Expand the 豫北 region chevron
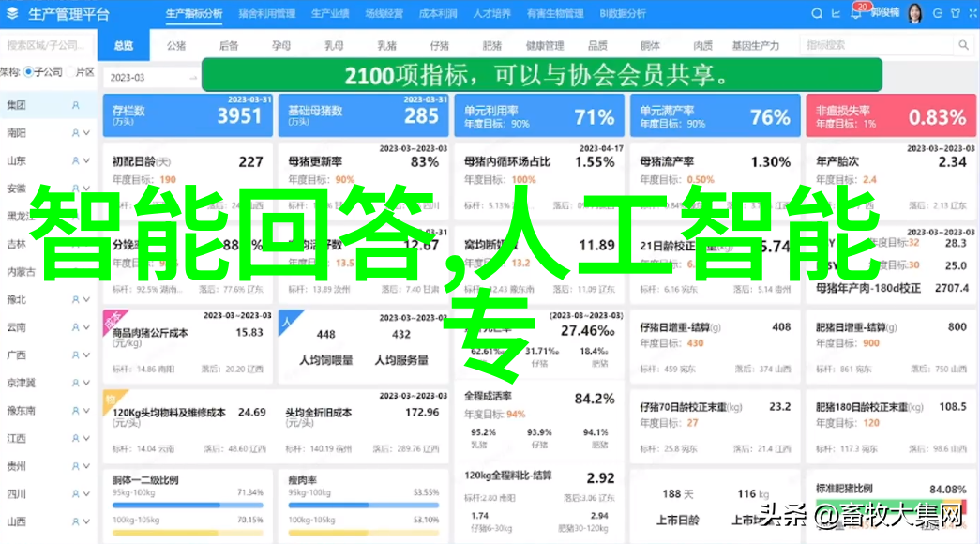980x544 pixels. (87, 299)
